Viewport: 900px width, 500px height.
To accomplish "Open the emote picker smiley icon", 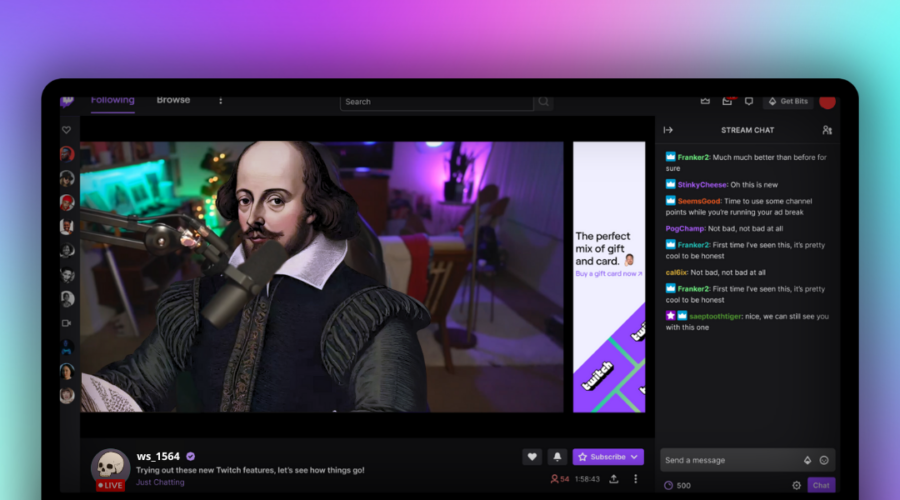I will click(x=824, y=460).
